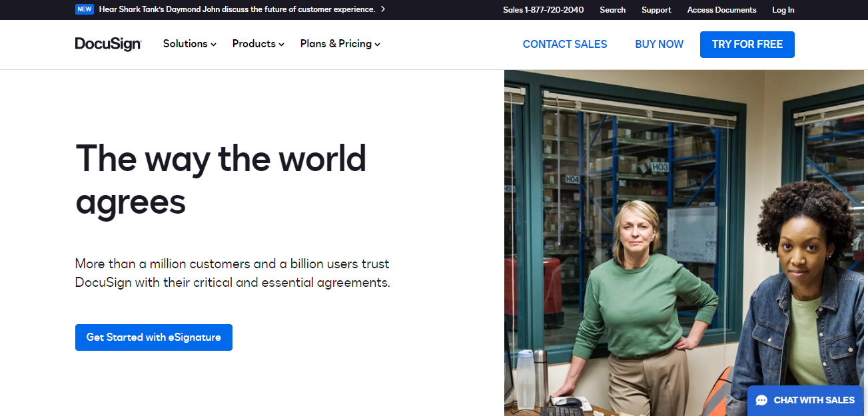Click the CONTACT SALES link
Viewport: 868px width, 416px height.
[x=564, y=44]
